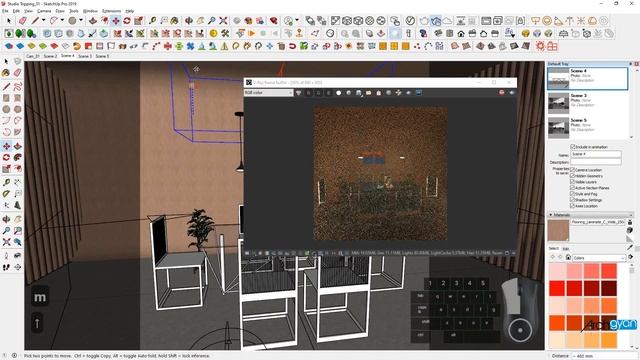Screen dimensions: 640x360
Task: Select the Line pencil tool in top toolbar
Action: click(35, 20)
